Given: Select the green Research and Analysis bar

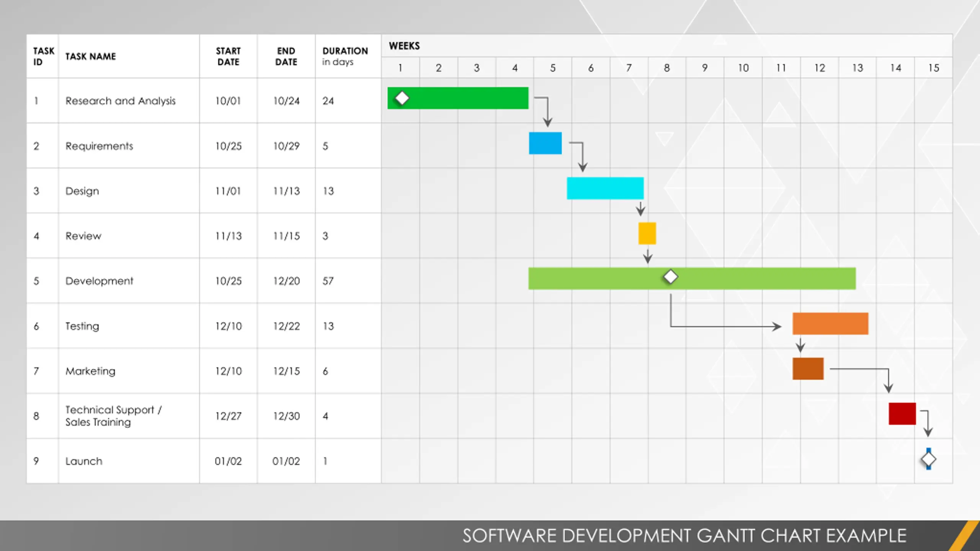Looking at the screenshot, I should coord(458,98).
